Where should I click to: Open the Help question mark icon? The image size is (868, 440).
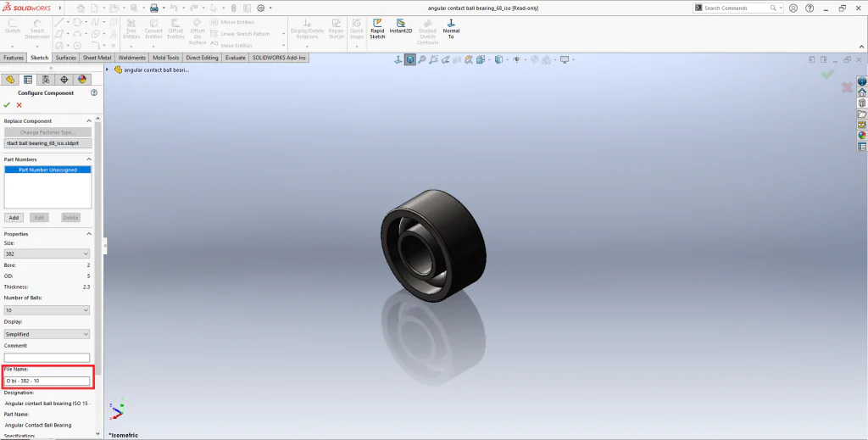[x=810, y=8]
